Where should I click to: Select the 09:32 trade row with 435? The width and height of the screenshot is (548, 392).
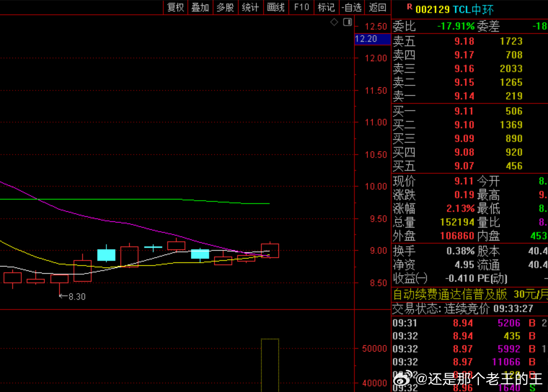click(470, 336)
